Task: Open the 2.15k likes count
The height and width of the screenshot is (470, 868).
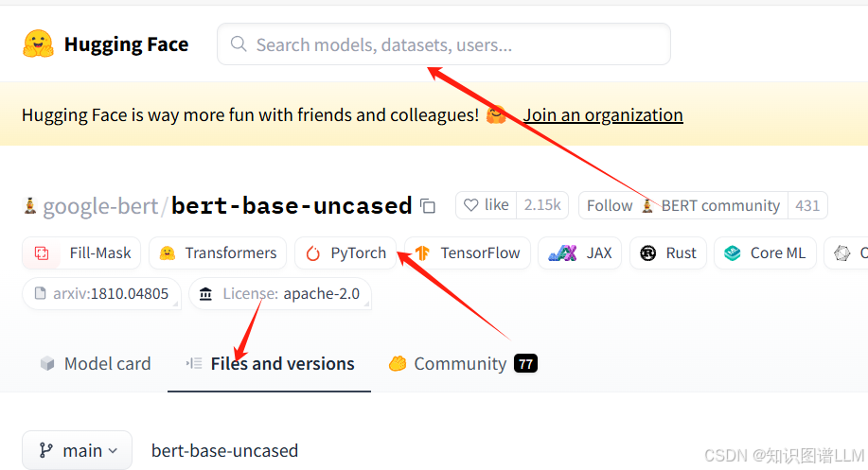Action: (x=542, y=205)
